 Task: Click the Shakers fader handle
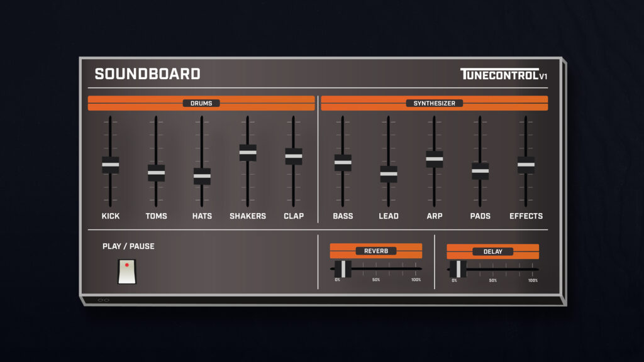(248, 153)
